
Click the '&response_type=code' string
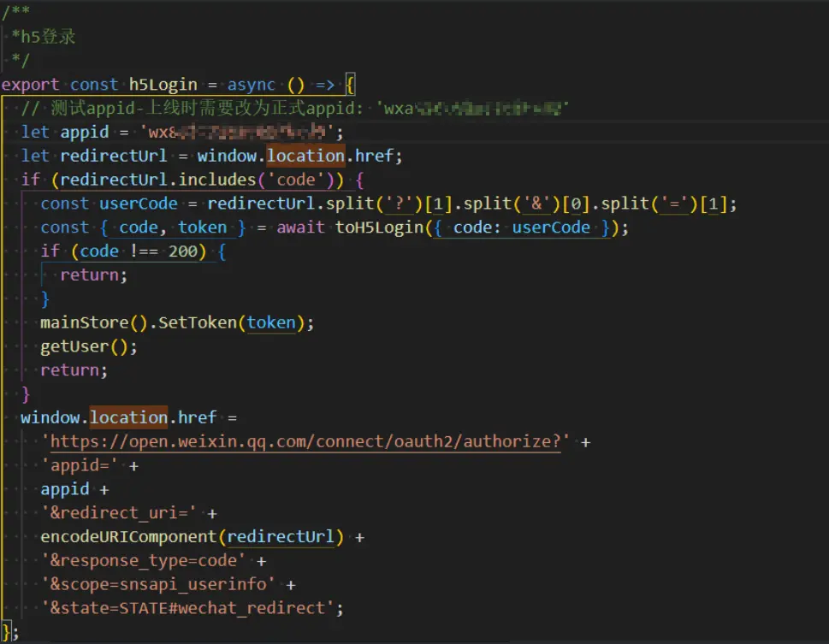click(143, 560)
